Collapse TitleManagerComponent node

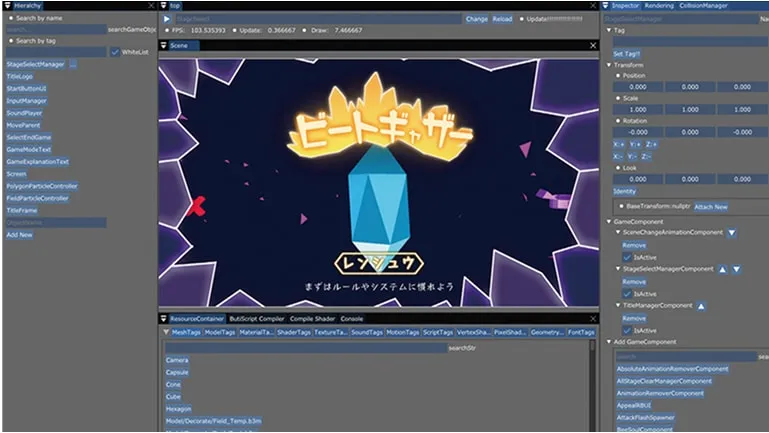(x=618, y=305)
